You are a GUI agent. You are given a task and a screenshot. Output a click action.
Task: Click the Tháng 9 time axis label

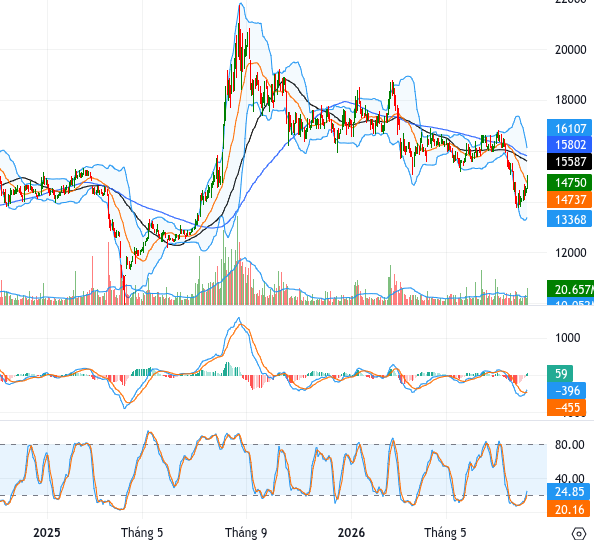246,532
